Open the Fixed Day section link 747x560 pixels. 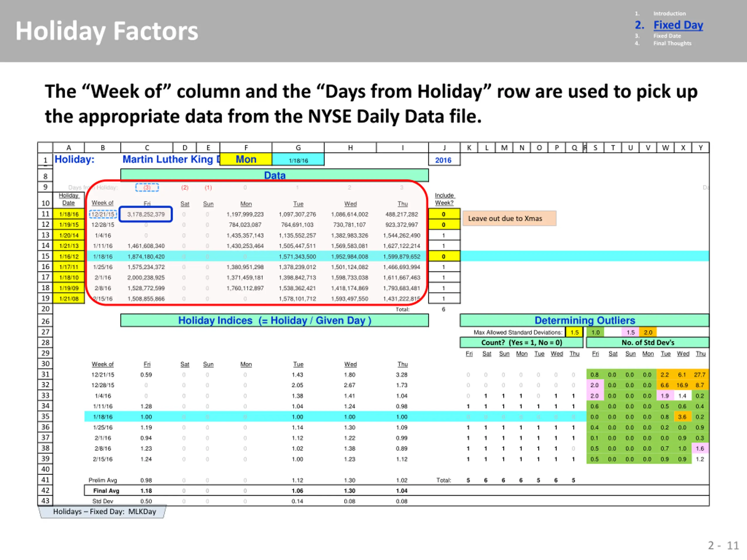click(678, 25)
